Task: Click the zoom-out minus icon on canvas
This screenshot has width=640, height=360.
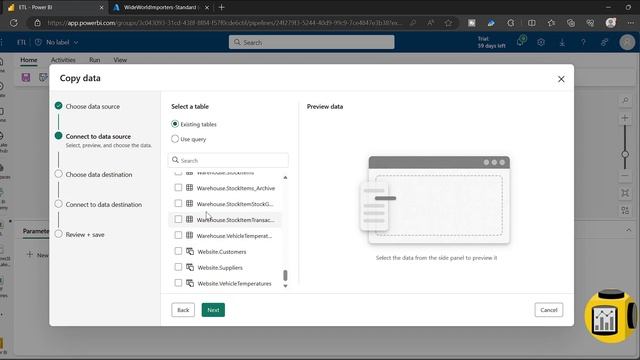Action: click(625, 176)
